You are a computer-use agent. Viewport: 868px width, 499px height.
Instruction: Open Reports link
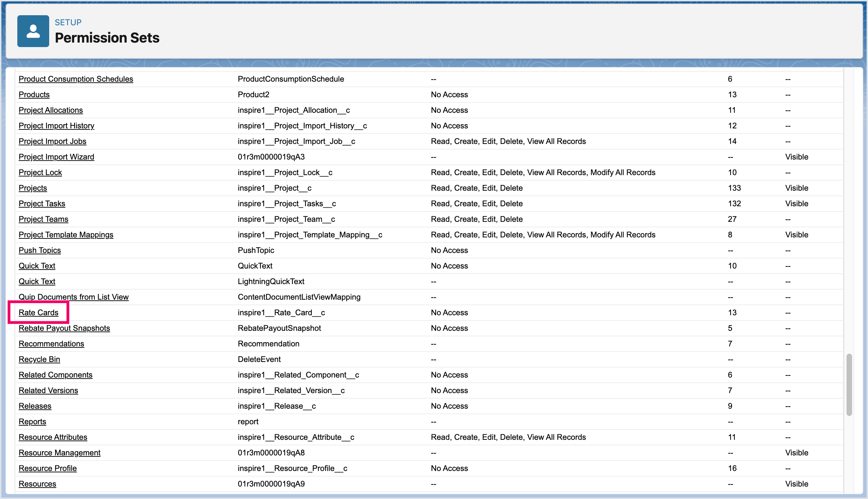point(32,421)
